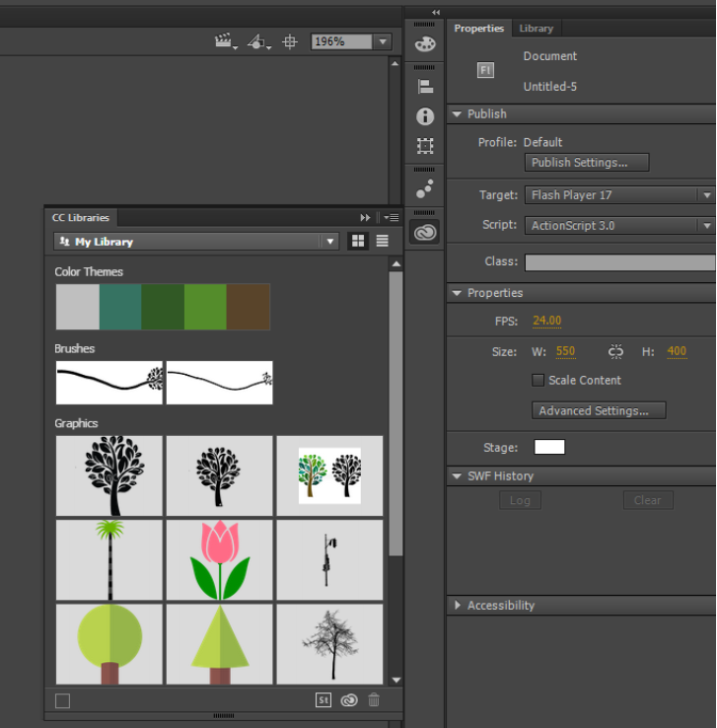Select the light gray theme swatch
This screenshot has height=728, width=717.
coord(78,307)
